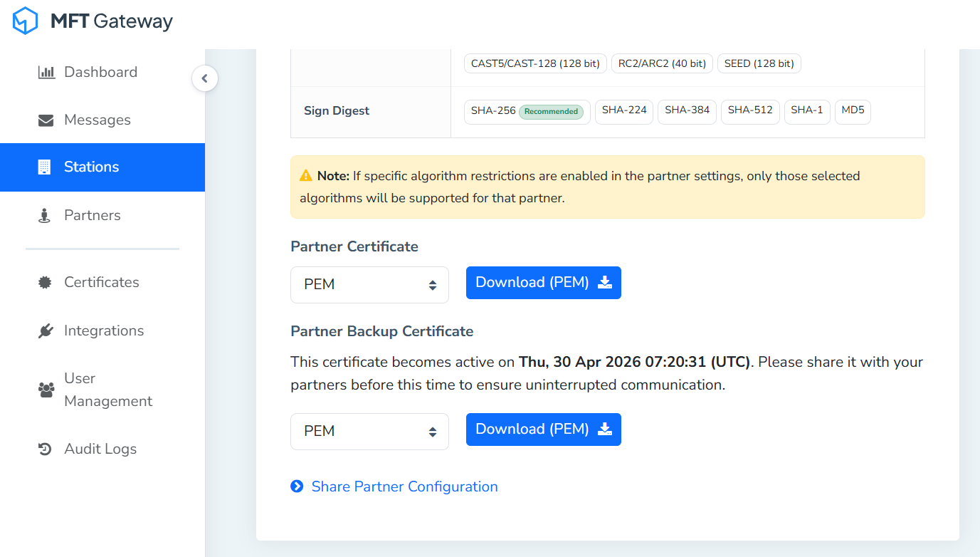Go to the Messages page
The height and width of the screenshot is (557, 980).
click(102, 120)
